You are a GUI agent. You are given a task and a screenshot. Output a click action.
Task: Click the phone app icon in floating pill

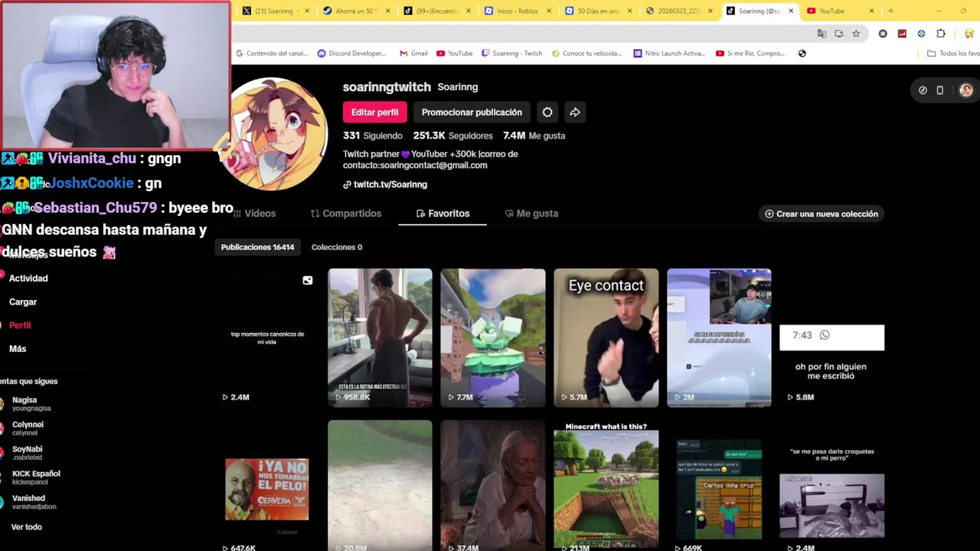tap(940, 90)
